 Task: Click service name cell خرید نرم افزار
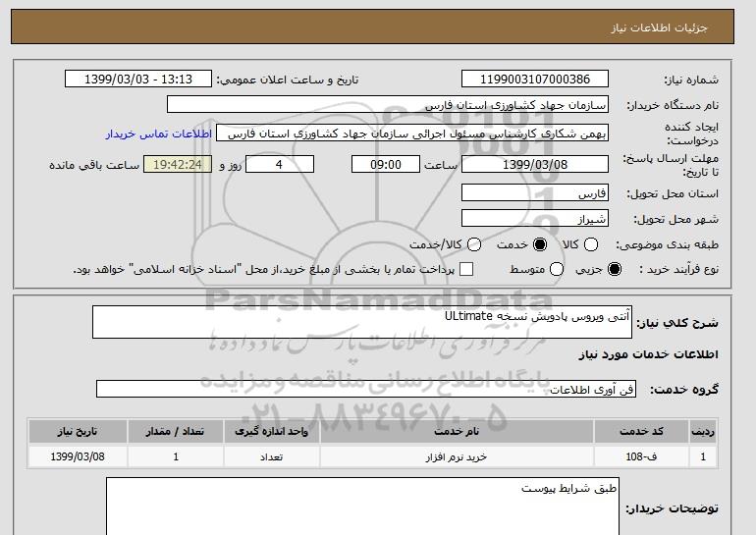(457, 456)
